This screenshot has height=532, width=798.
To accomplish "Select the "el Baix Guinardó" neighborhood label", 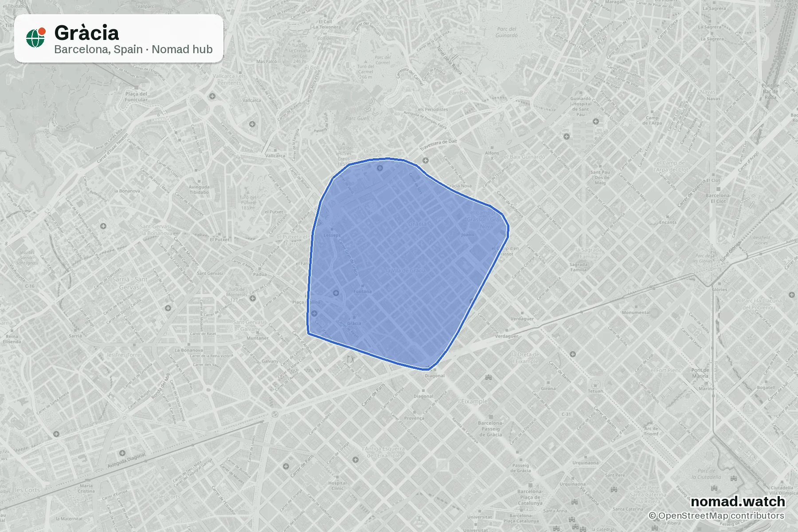I will (524, 157).
